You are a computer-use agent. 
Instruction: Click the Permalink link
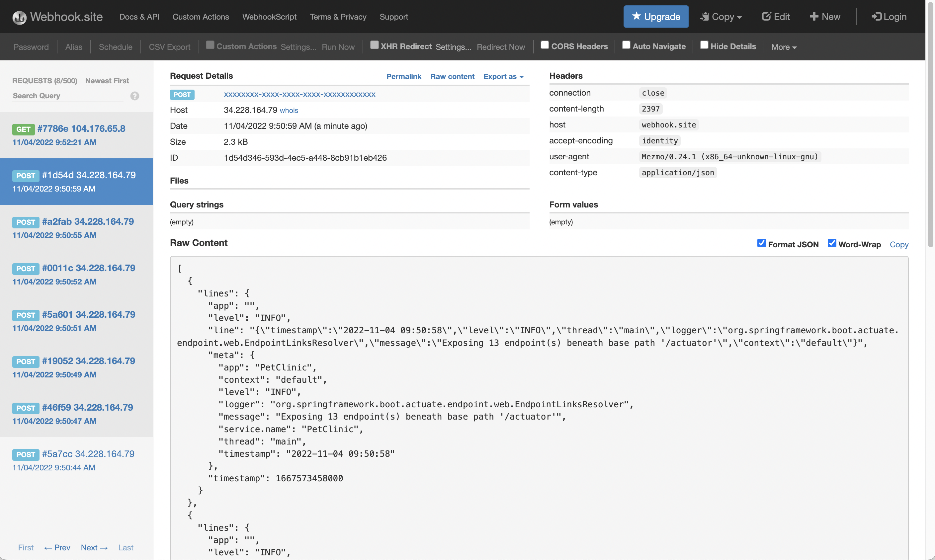point(403,76)
